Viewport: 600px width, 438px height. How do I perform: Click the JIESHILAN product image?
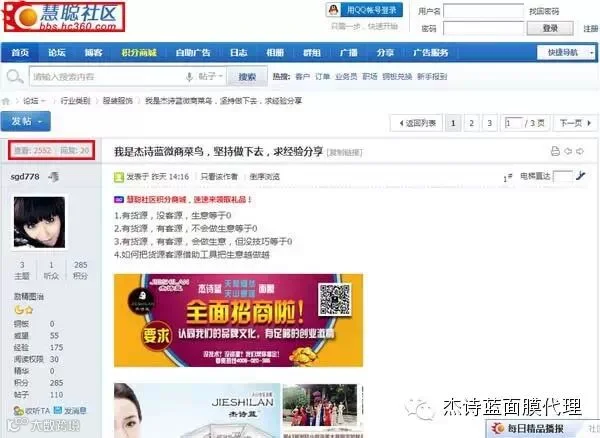[197, 410]
